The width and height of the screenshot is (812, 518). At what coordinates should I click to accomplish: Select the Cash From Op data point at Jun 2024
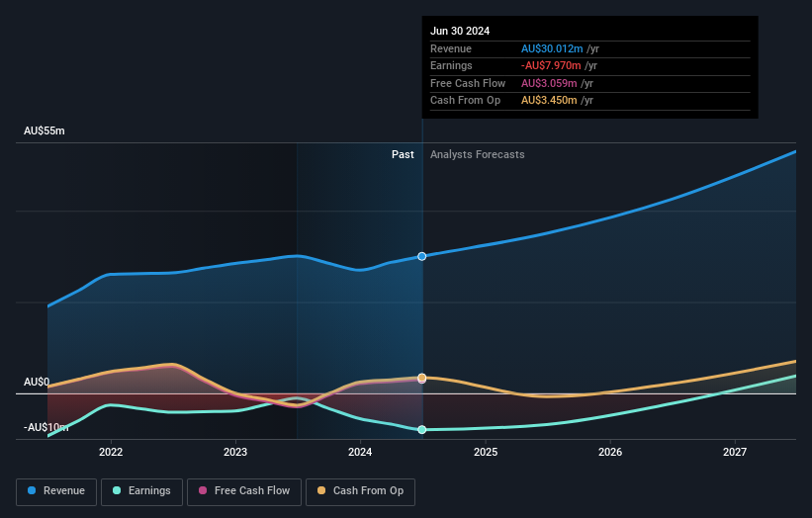tap(422, 378)
